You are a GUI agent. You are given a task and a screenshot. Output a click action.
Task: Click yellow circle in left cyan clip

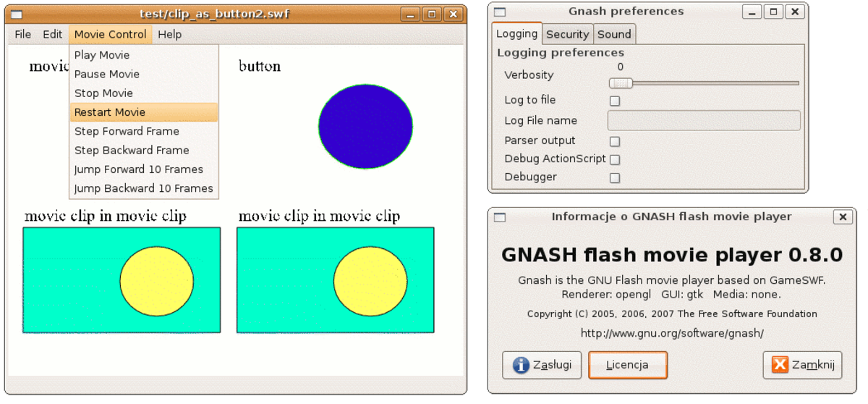pos(156,281)
